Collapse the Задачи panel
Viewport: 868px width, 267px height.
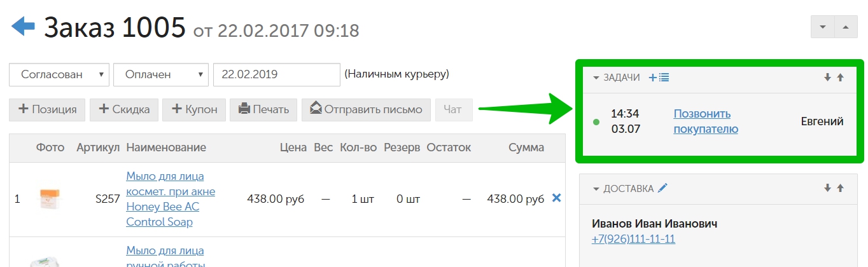(x=596, y=78)
